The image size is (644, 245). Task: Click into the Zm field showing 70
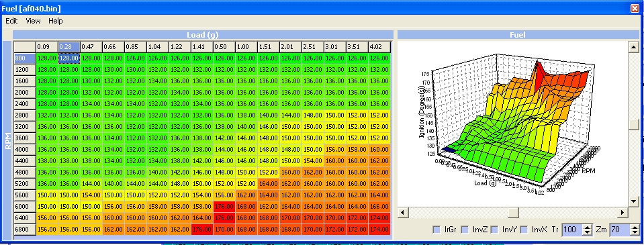point(620,230)
